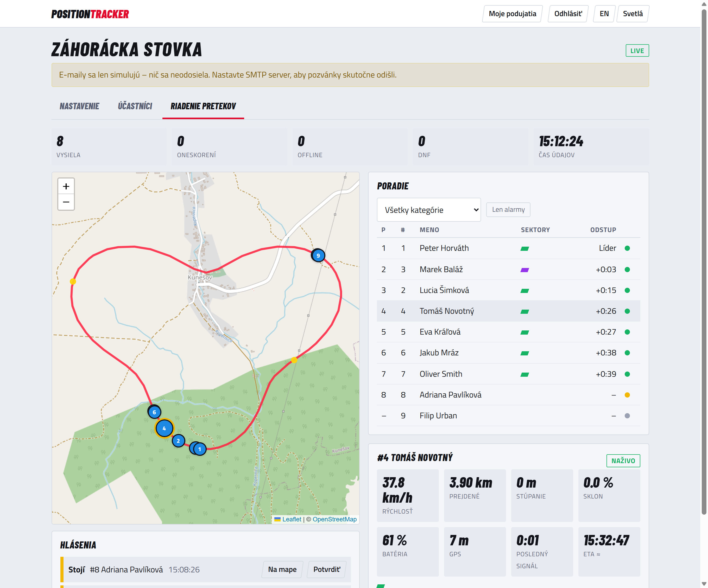Select Lucia Šimková in standings

(x=508, y=290)
